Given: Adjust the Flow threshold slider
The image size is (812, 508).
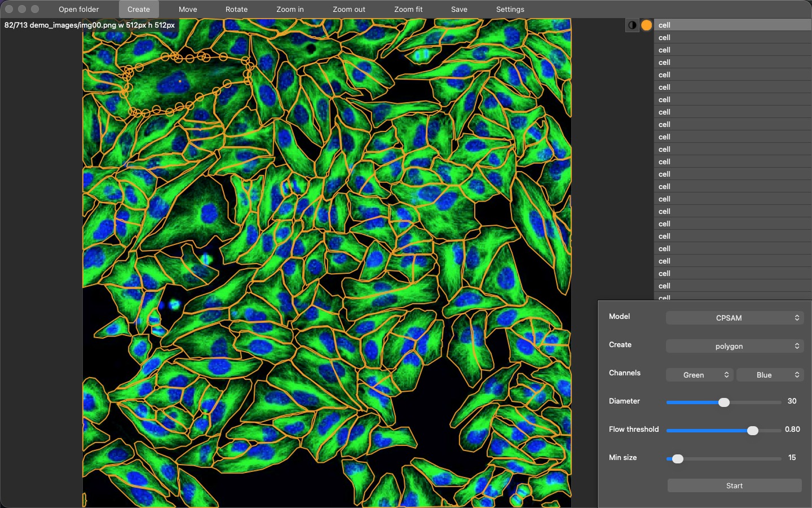Looking at the screenshot, I should point(752,431).
